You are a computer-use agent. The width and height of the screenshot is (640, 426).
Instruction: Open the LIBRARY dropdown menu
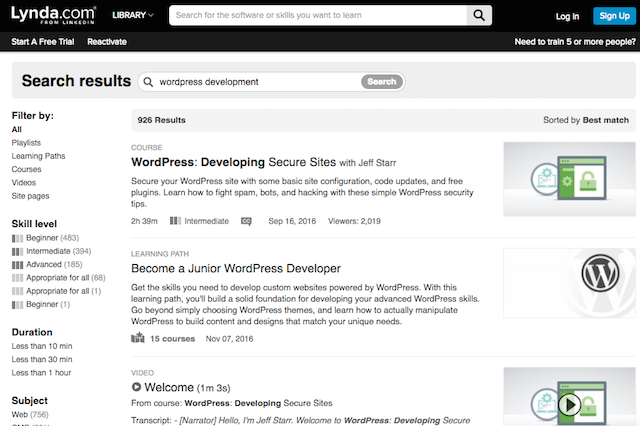(x=133, y=15)
